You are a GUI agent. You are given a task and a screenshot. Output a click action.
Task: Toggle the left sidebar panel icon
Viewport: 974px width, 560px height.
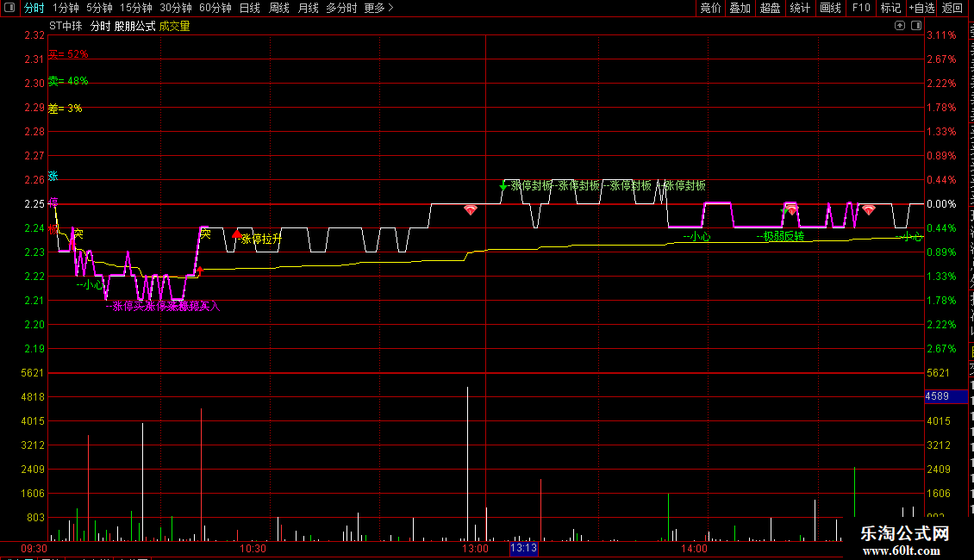pyautogui.click(x=9, y=8)
